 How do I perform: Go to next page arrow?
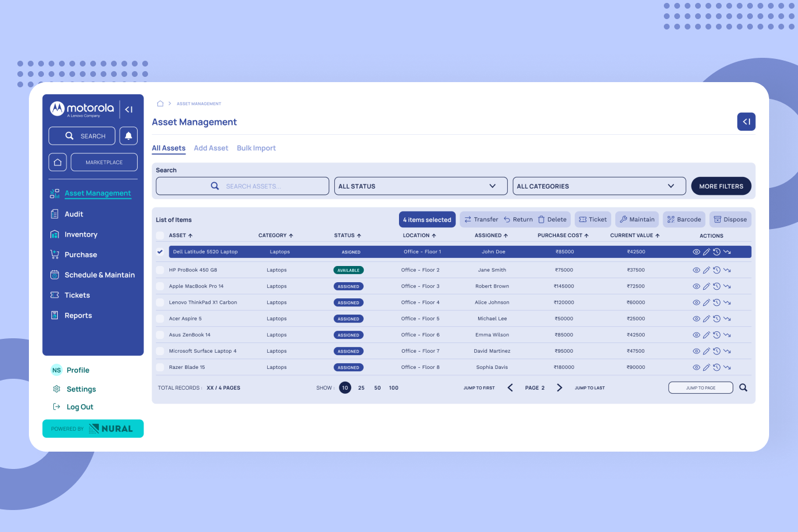[x=559, y=387]
